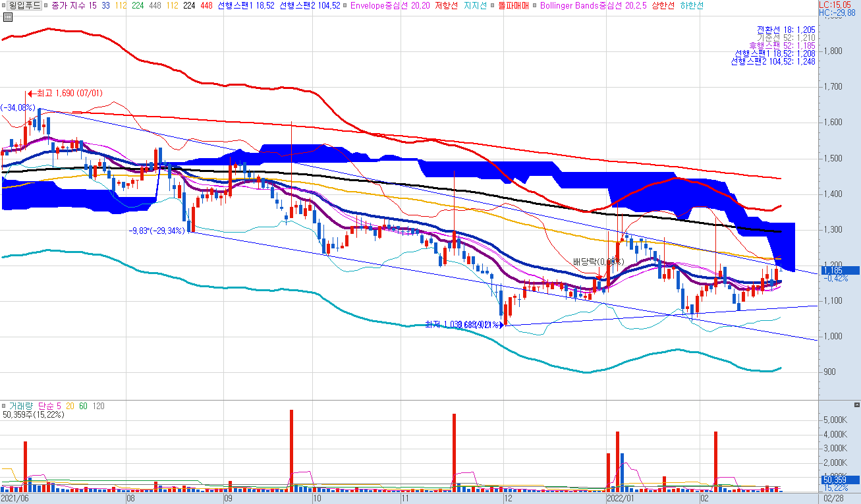The height and width of the screenshot is (504, 861).
Task: Click the 선행스팬2 104,52: 1,248 readout
Action: point(773,61)
